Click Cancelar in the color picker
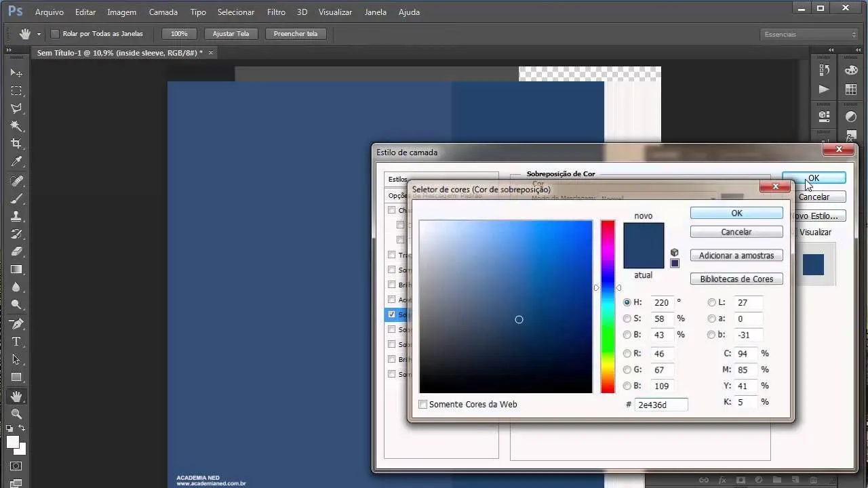Screen dimensions: 868x488 [x=736, y=232]
